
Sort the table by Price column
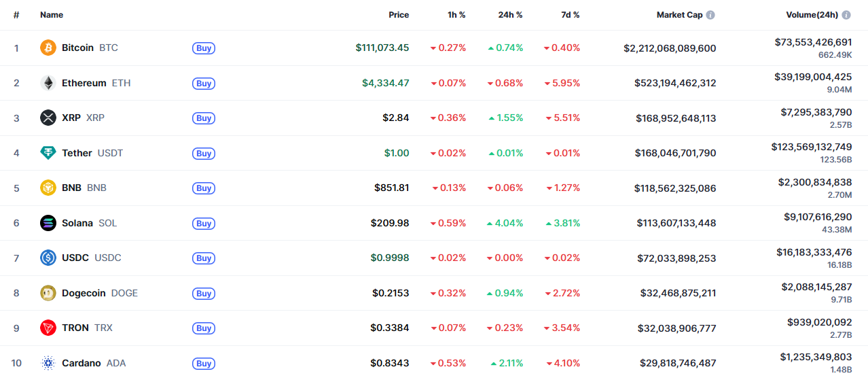(399, 15)
